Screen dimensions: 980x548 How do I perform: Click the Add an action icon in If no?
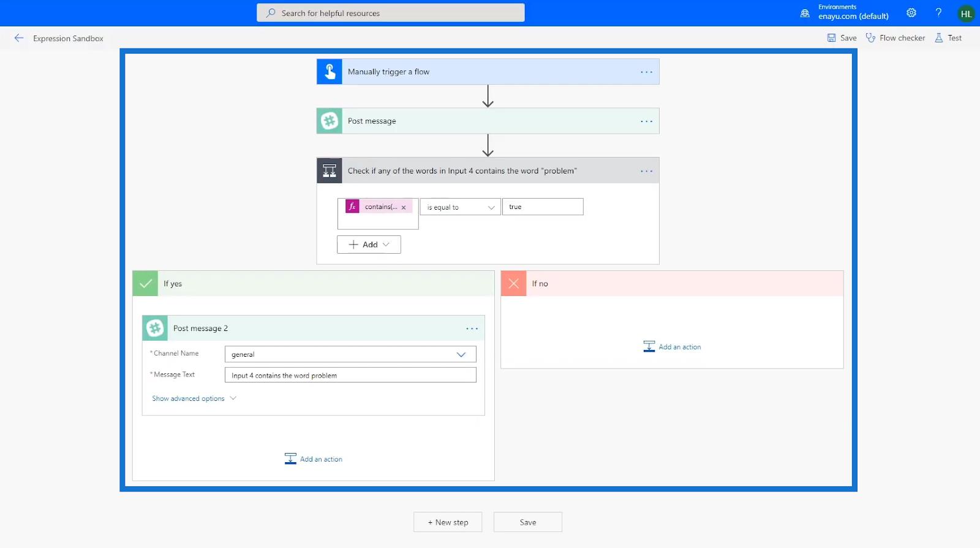click(x=649, y=347)
